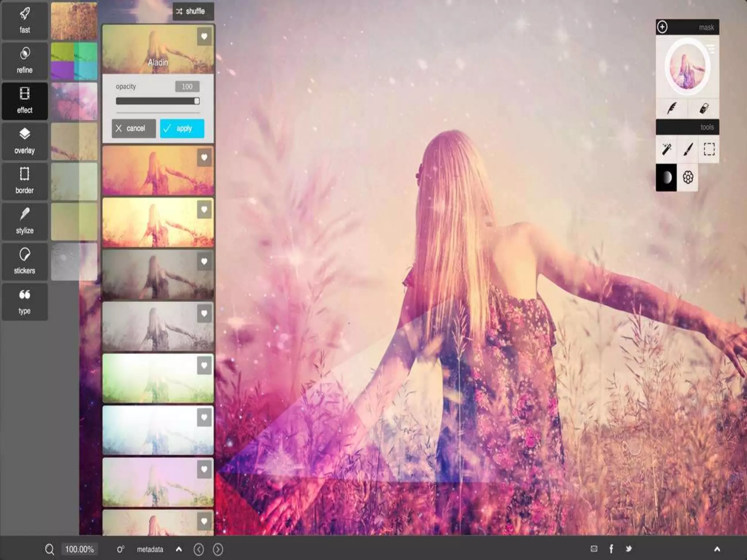This screenshot has height=560, width=747.
Task: Expand bottom-right panel chevron
Action: coord(717,549)
